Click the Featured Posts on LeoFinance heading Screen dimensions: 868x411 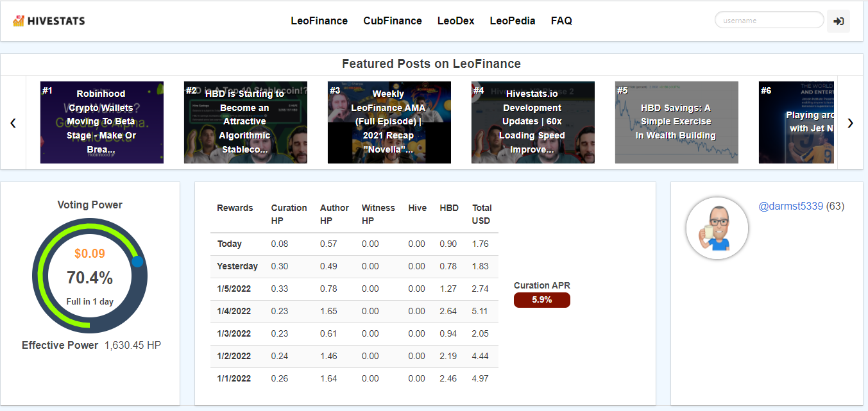[431, 63]
